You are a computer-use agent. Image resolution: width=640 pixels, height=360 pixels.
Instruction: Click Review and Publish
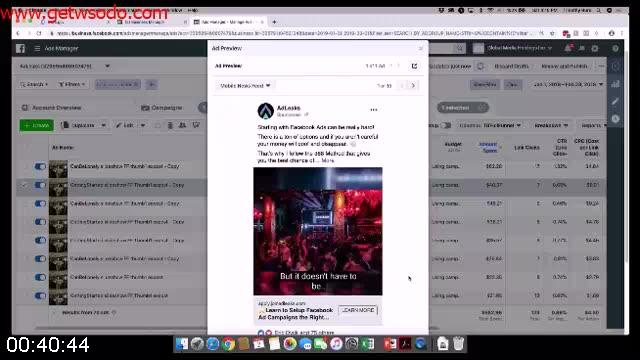tap(564, 66)
